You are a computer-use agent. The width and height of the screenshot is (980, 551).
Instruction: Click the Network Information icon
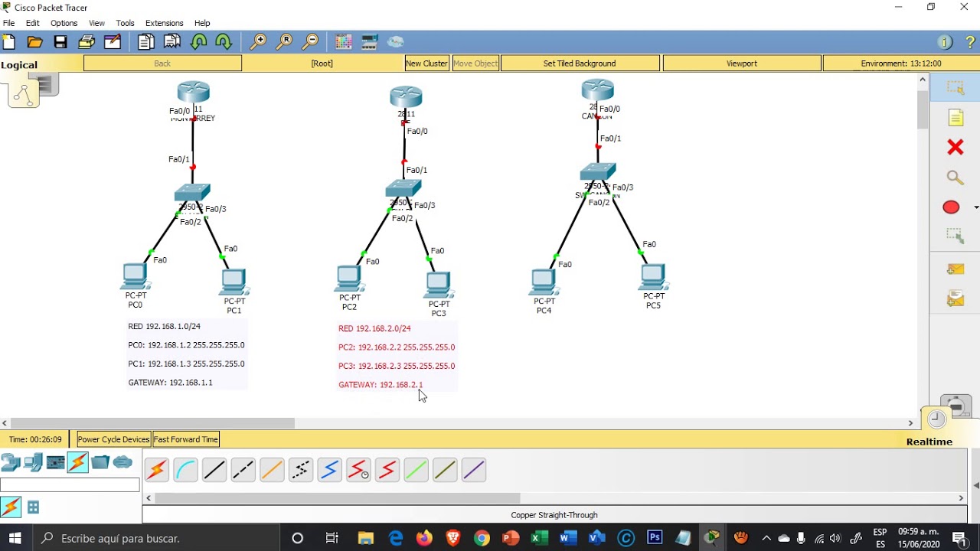(945, 42)
